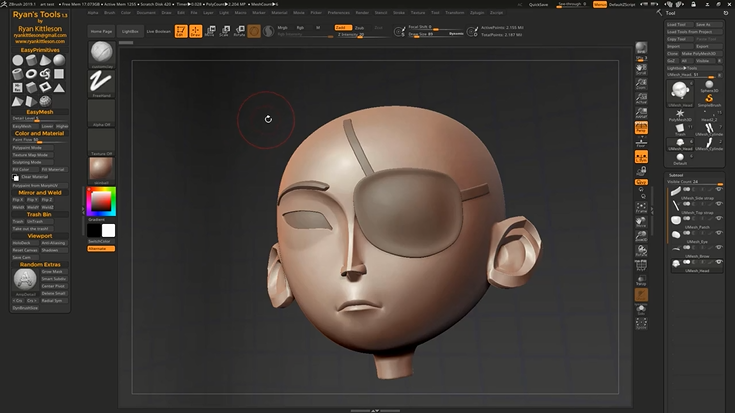Open the Transform menu
This screenshot has height=413, width=735.
(x=454, y=13)
